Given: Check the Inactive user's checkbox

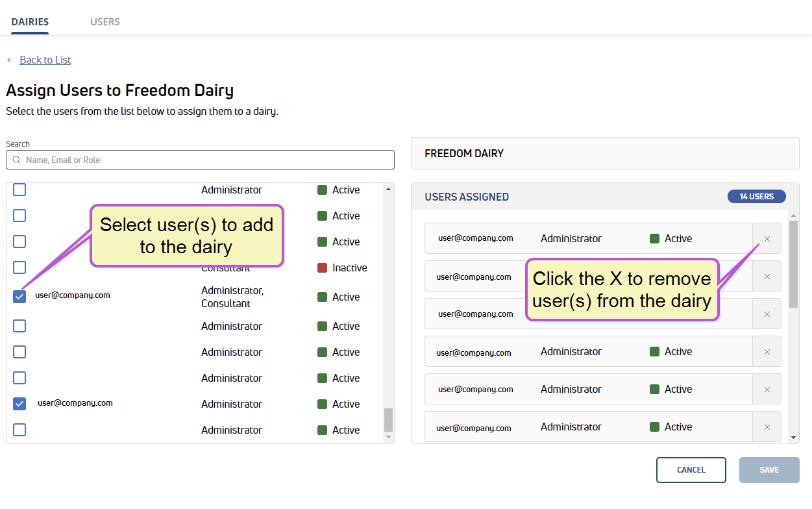Looking at the screenshot, I should pyautogui.click(x=19, y=267).
